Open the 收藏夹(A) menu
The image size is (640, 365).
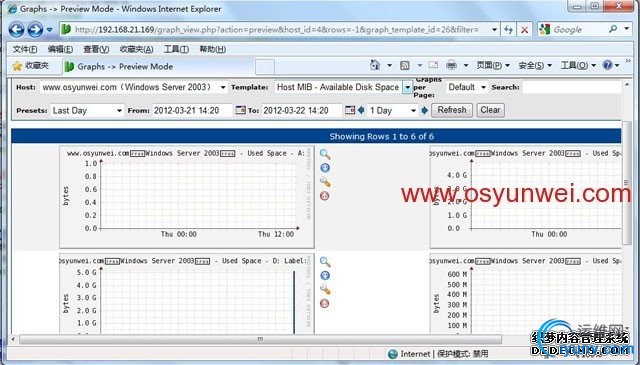pos(136,49)
